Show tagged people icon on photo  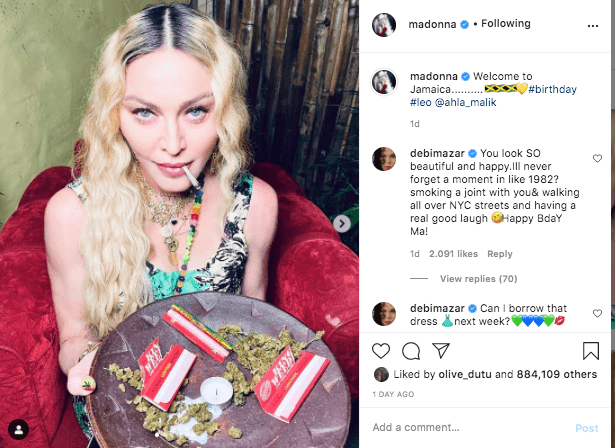pos(18,430)
